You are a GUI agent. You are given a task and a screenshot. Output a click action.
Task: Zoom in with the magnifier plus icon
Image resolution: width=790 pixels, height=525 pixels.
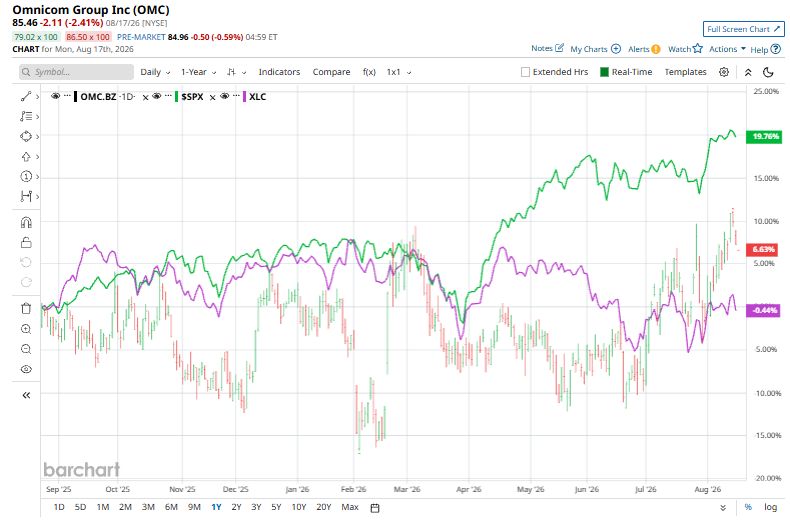click(26, 329)
